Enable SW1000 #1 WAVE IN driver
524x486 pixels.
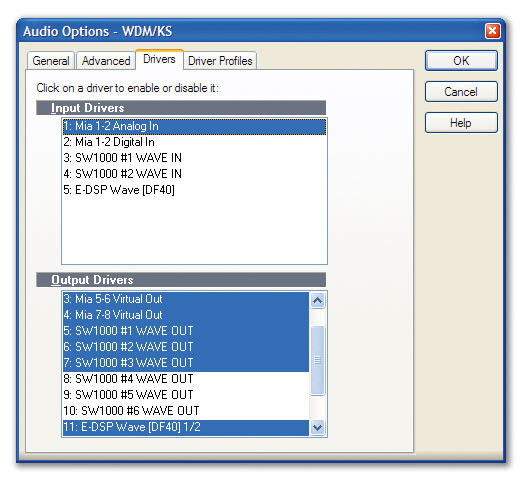pyautogui.click(x=194, y=158)
